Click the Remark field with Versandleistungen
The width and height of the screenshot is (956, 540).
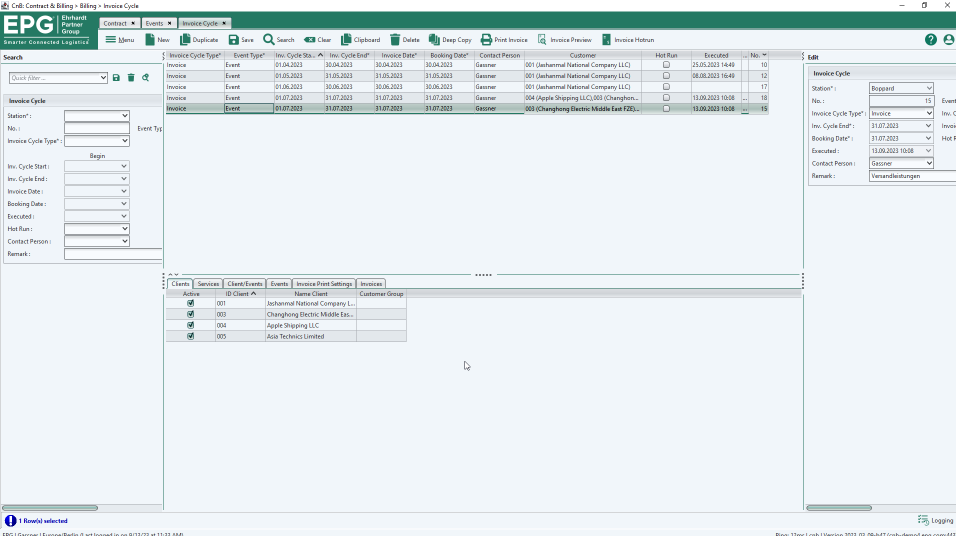[912, 176]
